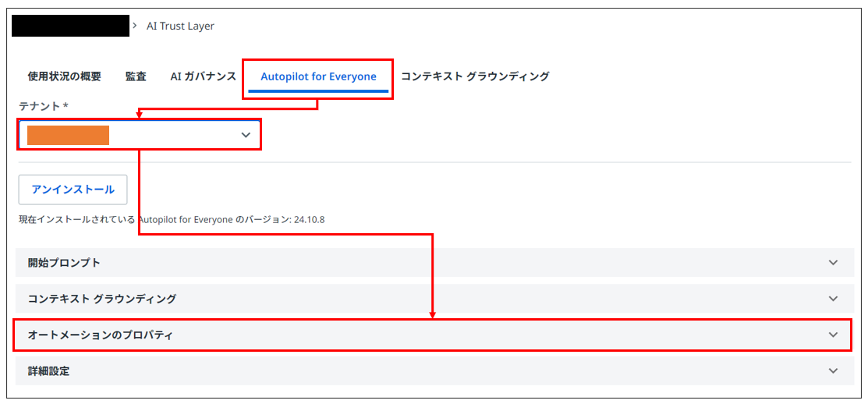The width and height of the screenshot is (868, 404).
Task: Click chevron icon on コンテキスト グラウンディング row
Action: [833, 298]
